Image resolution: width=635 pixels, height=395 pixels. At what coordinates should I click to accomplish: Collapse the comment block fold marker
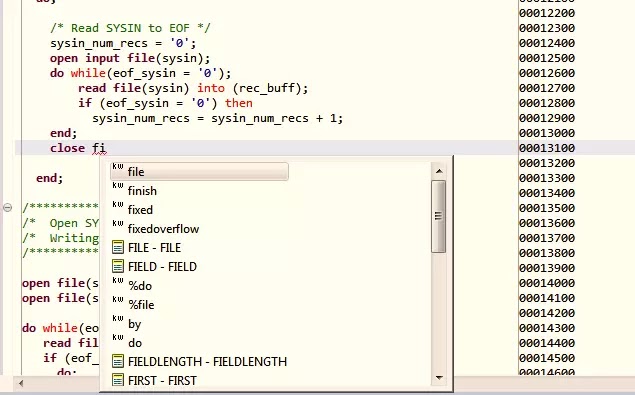[x=7, y=207]
